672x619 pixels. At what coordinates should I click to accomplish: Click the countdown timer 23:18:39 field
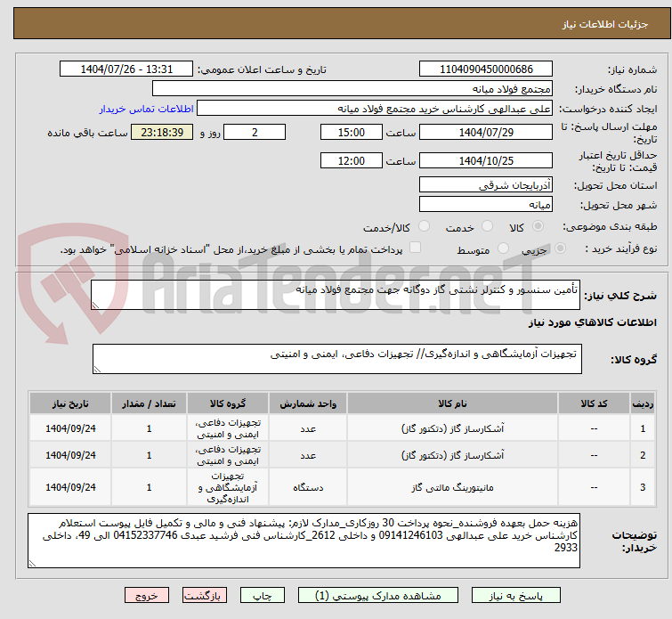(162, 132)
